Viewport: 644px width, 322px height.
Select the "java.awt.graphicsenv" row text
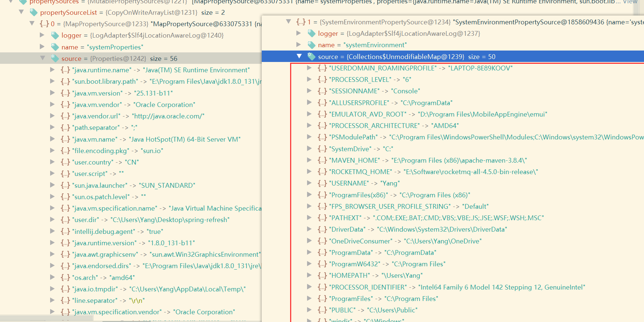167,255
